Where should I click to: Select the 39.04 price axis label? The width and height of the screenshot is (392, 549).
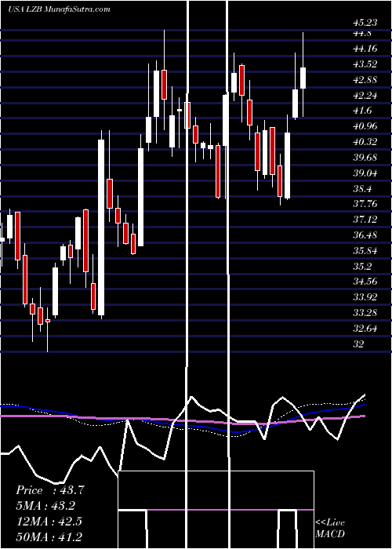tap(365, 173)
